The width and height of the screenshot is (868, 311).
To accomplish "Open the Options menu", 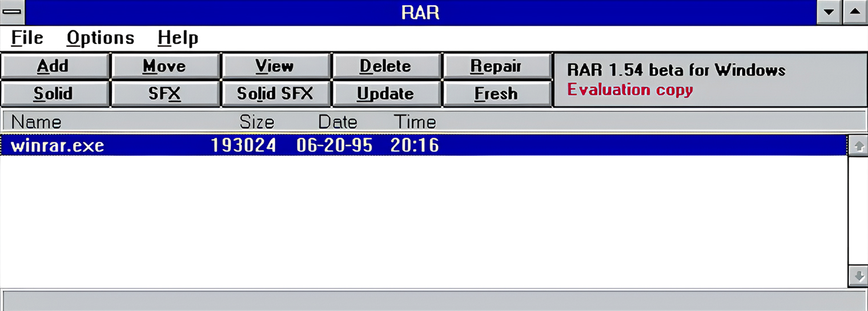I will click(101, 38).
